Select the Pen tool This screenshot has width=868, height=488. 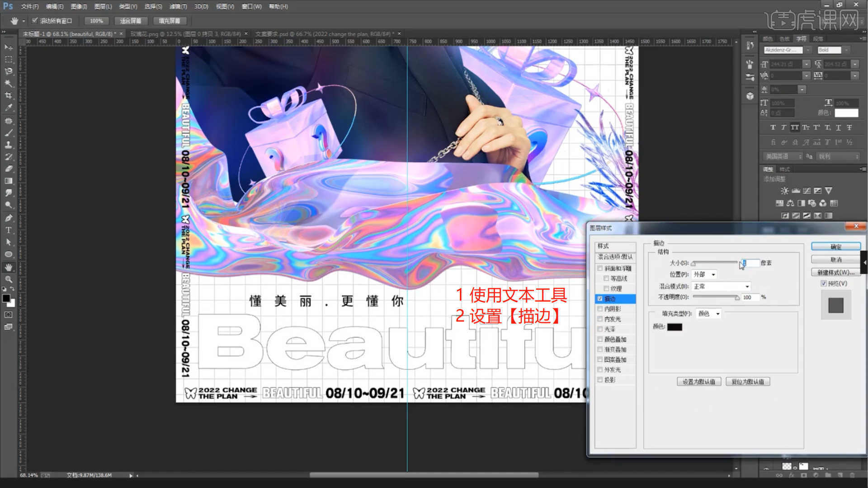[x=9, y=218]
